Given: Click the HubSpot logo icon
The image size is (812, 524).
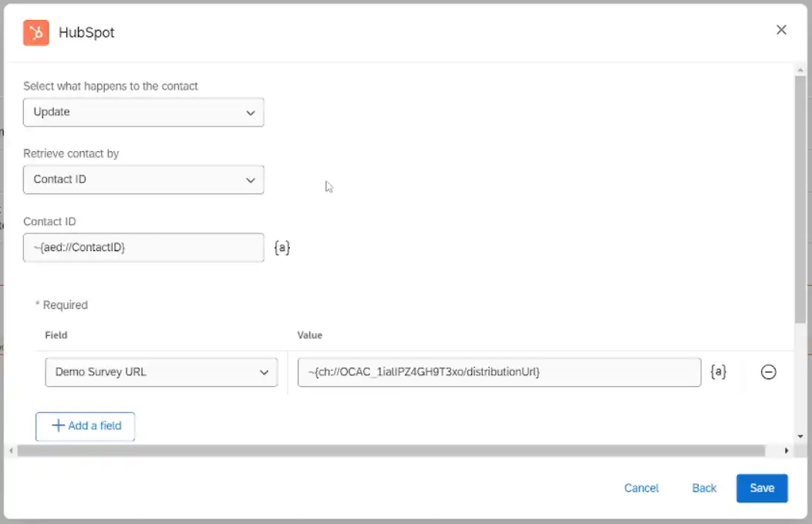Looking at the screenshot, I should pos(36,33).
